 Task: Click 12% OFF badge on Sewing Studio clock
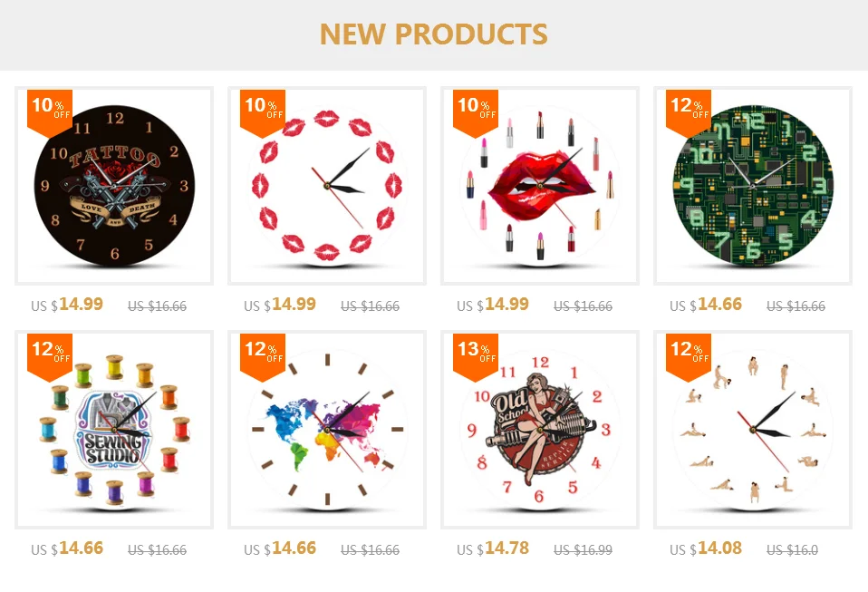(50, 357)
